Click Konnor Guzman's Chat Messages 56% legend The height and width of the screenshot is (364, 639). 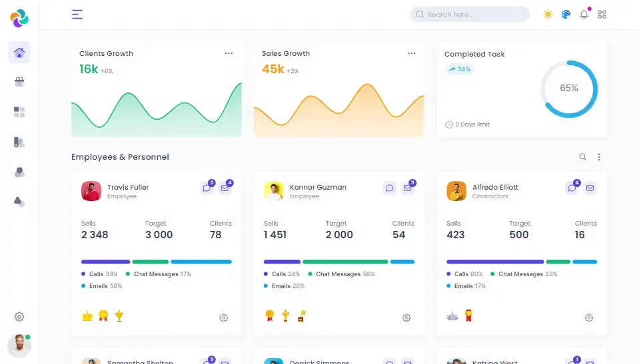point(341,274)
